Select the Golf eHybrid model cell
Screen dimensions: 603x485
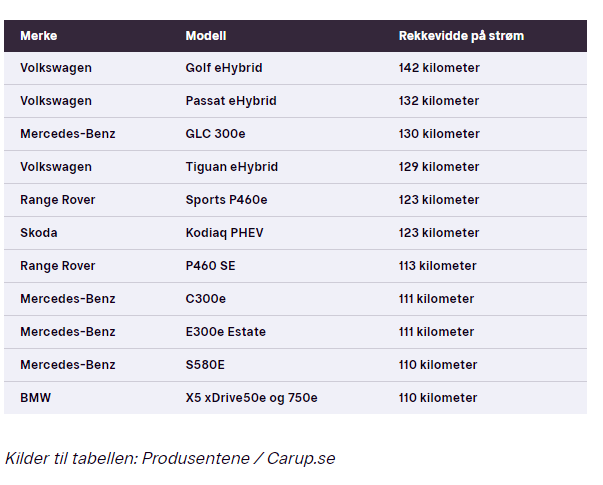(224, 68)
